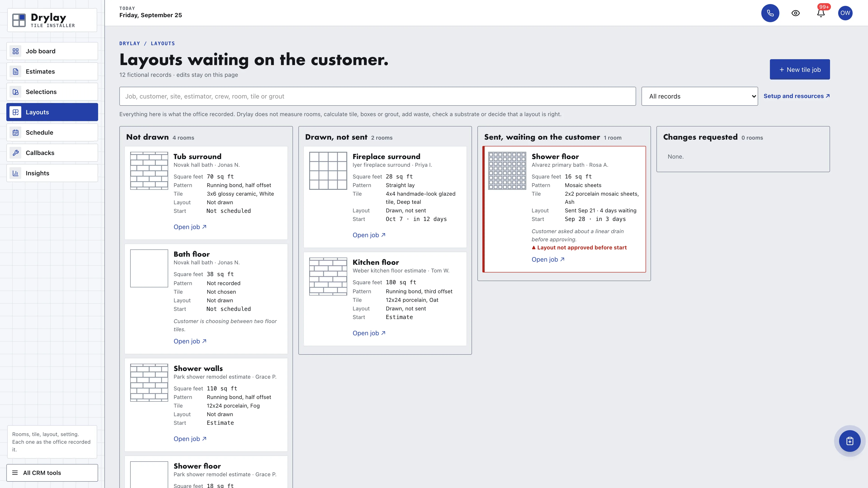
Task: Open job for Shower walls
Action: pyautogui.click(x=190, y=439)
